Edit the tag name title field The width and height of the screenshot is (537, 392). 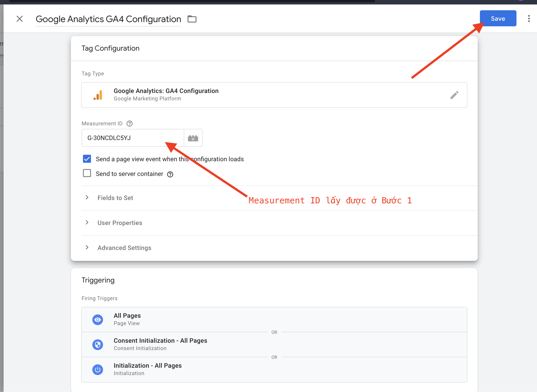108,19
